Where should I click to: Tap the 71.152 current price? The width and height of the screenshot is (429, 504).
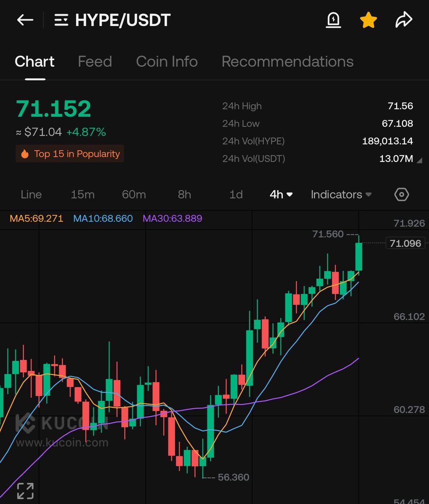(x=53, y=109)
